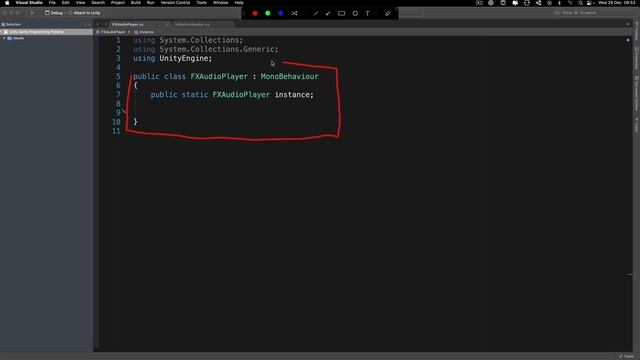Open the Properties side panel tab
The width and height of the screenshot is (640, 360).
point(636,58)
